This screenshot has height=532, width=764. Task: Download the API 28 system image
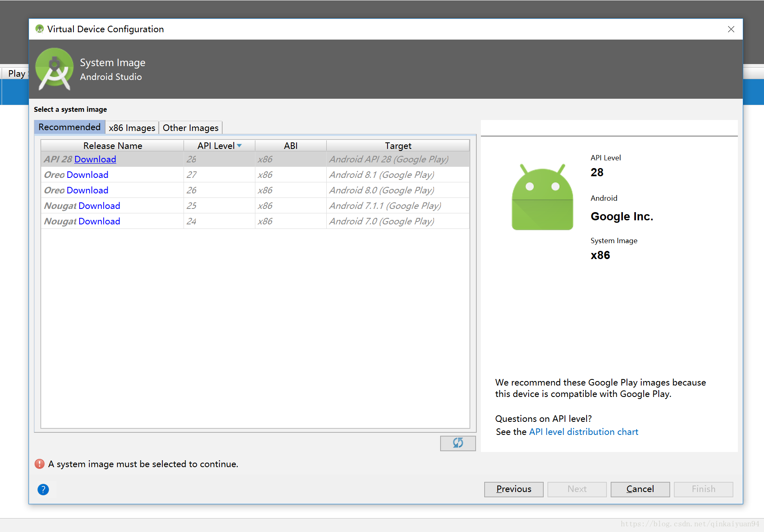pos(95,159)
